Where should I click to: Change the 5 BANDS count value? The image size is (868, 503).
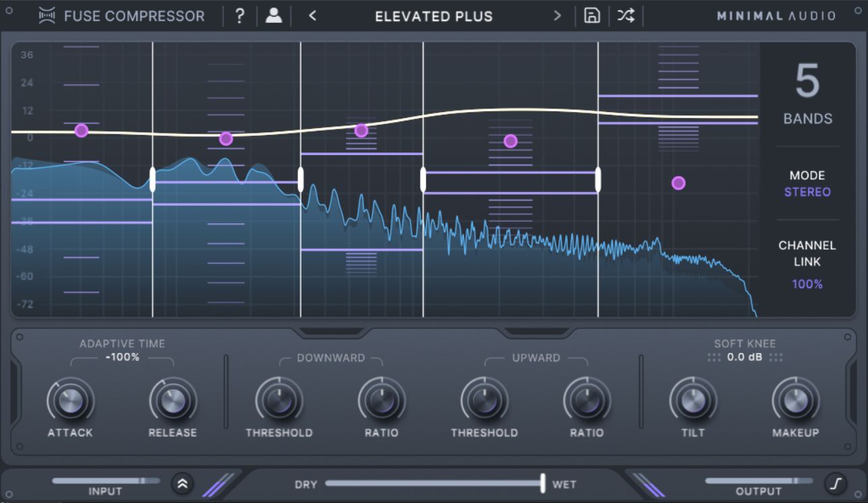807,82
